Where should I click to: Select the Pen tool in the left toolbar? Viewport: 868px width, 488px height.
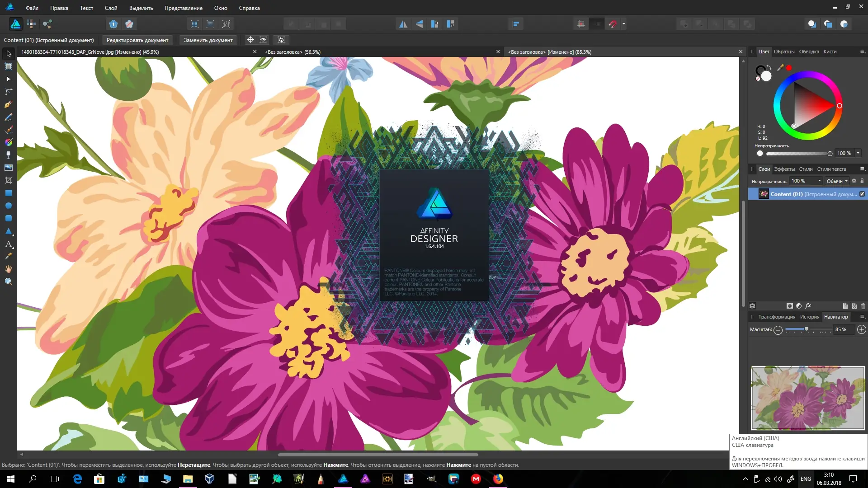coord(8,104)
